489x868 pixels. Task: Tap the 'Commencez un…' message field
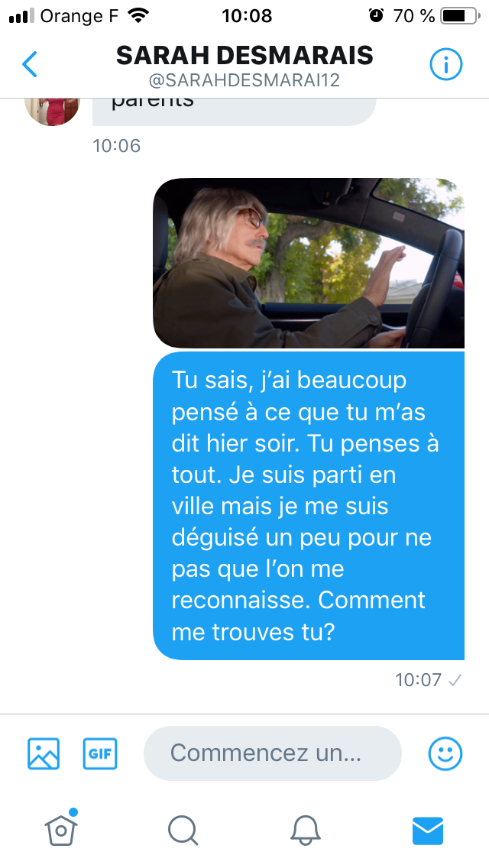click(x=273, y=753)
